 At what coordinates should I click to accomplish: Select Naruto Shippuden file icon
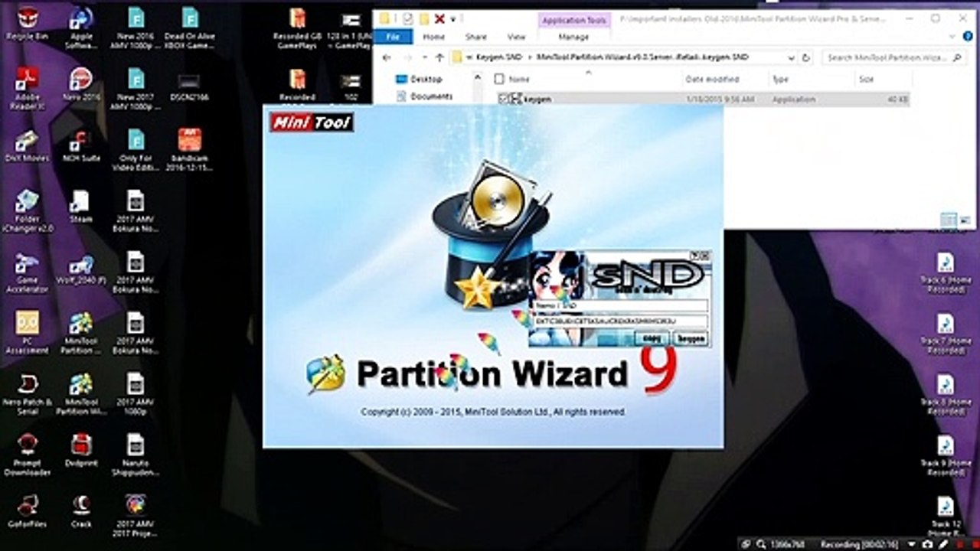[136, 455]
